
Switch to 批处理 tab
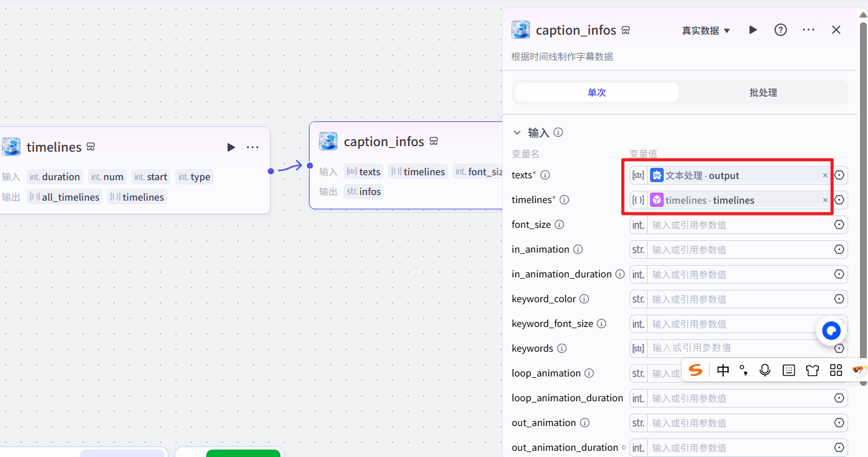(x=763, y=92)
